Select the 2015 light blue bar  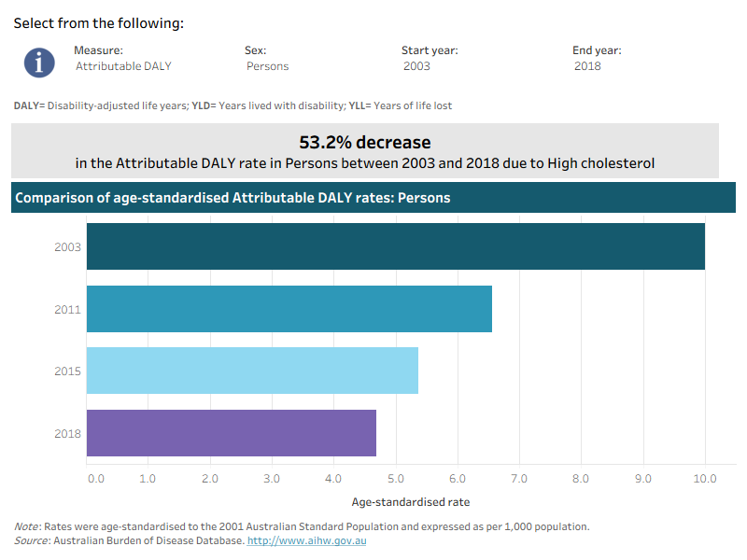252,371
